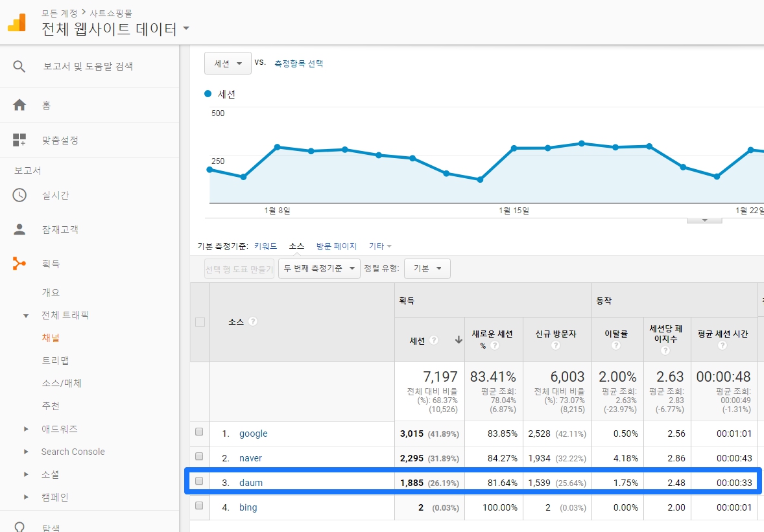Open the naver source link

pos(250,457)
